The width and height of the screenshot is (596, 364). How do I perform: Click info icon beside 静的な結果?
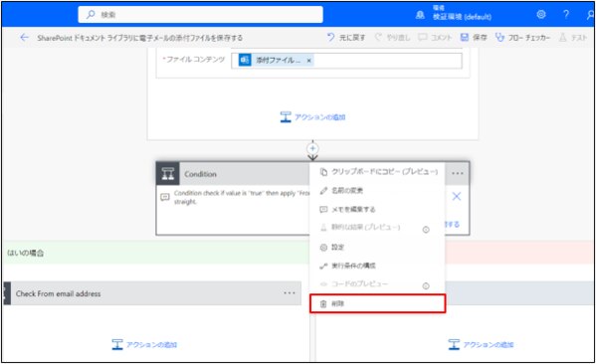426,230
